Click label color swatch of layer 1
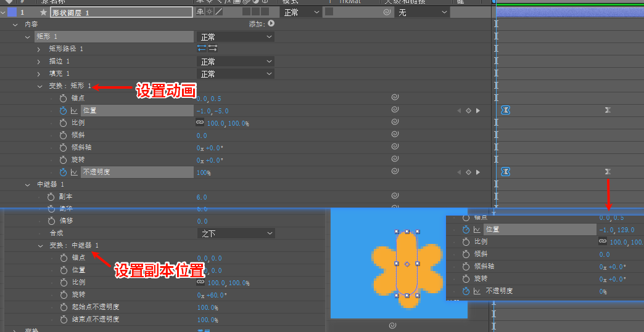Image resolution: width=644 pixels, height=332 pixels. pyautogui.click(x=12, y=12)
